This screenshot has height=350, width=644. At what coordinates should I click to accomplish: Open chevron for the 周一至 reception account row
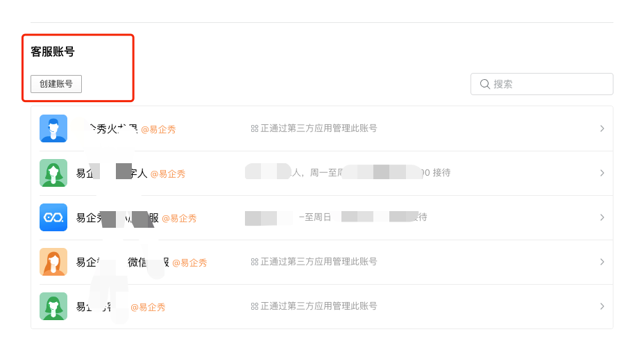602,173
